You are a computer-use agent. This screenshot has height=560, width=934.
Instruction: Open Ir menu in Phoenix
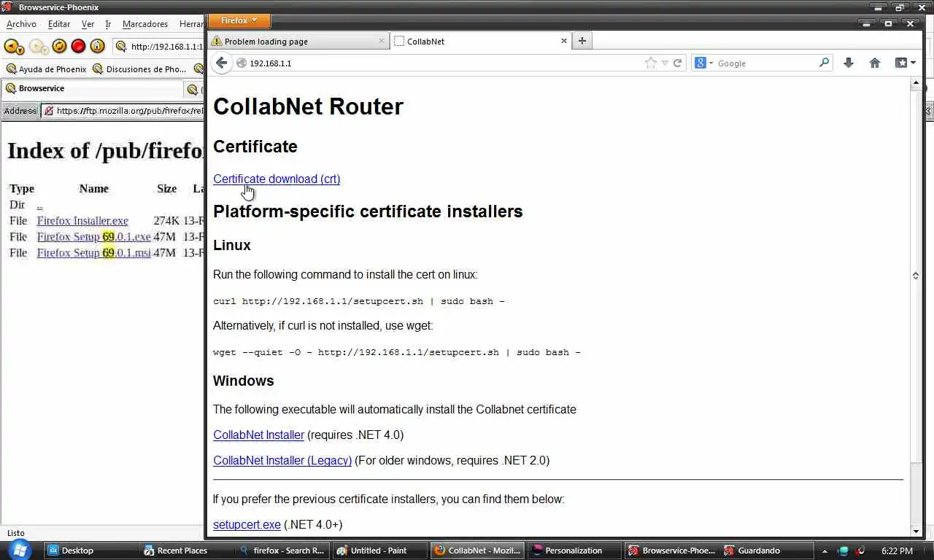click(108, 24)
